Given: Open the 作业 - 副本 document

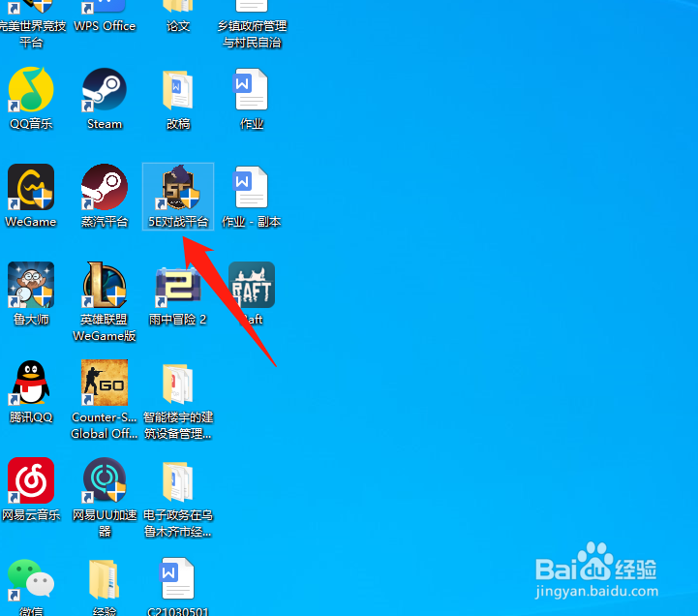Looking at the screenshot, I should [x=251, y=187].
